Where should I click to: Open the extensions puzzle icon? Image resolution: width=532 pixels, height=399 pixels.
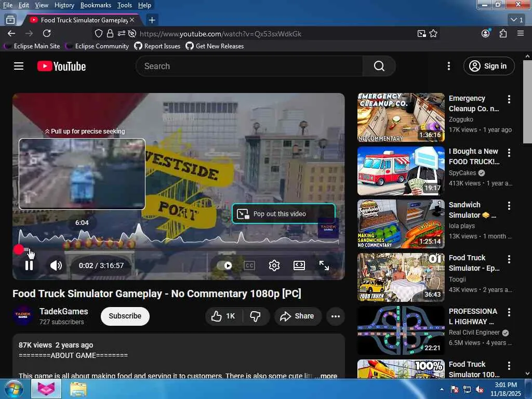click(x=503, y=33)
